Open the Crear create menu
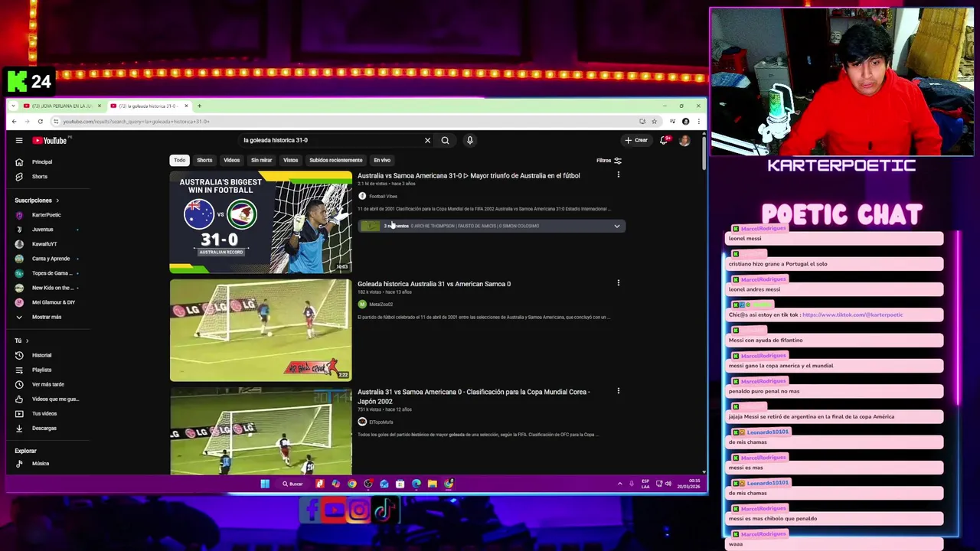 pos(636,140)
